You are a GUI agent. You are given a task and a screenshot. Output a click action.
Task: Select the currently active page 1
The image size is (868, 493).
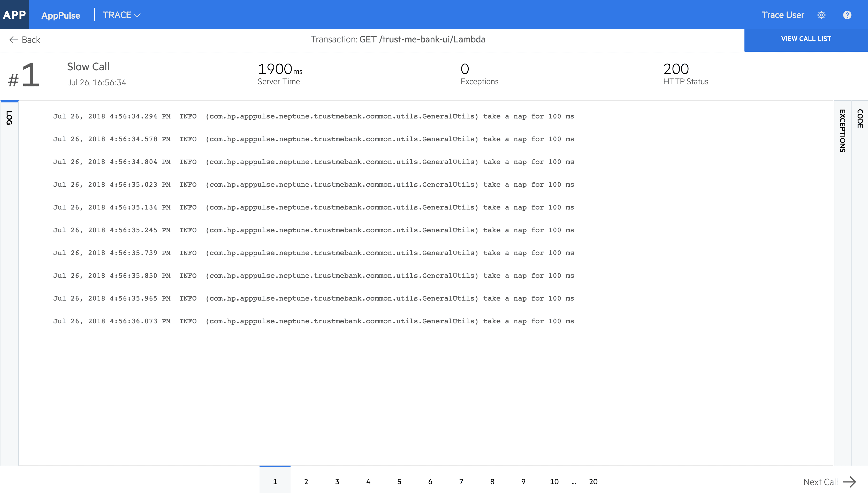[275, 481]
